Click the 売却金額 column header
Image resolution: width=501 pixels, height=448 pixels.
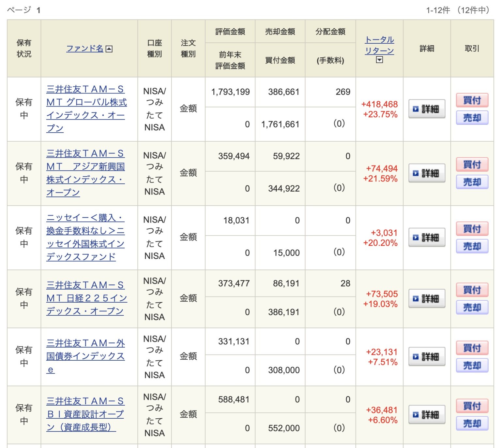pos(280,32)
